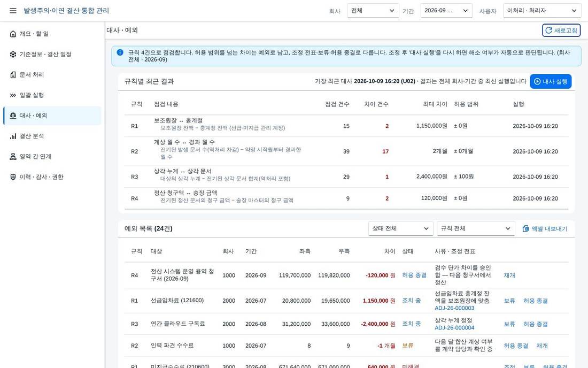588x368 pixels.
Task: Click the play icon in 대사 실행 button
Action: click(x=537, y=81)
